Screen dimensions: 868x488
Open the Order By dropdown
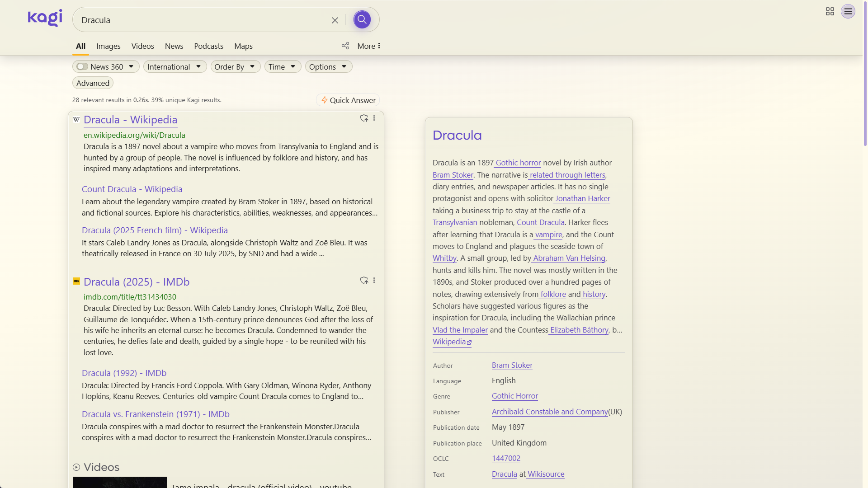[x=236, y=66]
